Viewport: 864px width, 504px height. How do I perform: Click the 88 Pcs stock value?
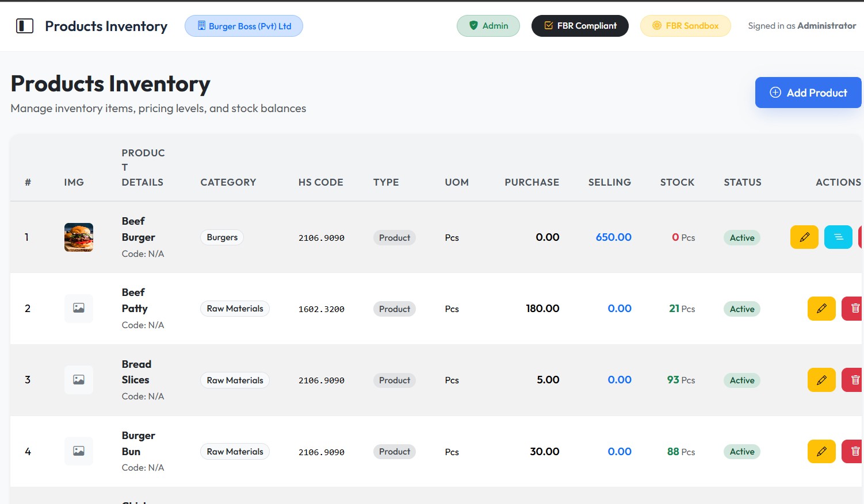pos(681,452)
